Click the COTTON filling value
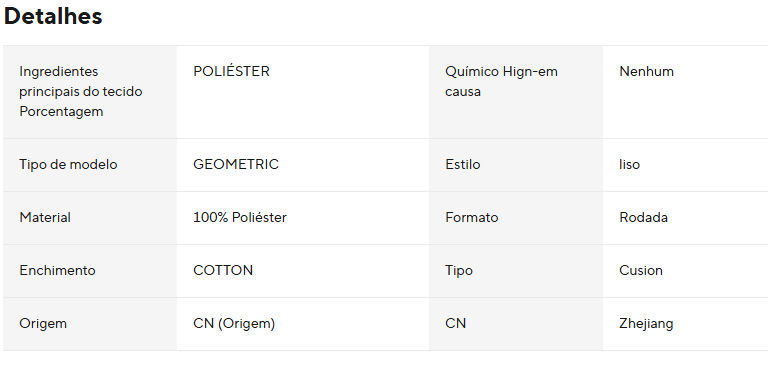 click(x=223, y=270)
